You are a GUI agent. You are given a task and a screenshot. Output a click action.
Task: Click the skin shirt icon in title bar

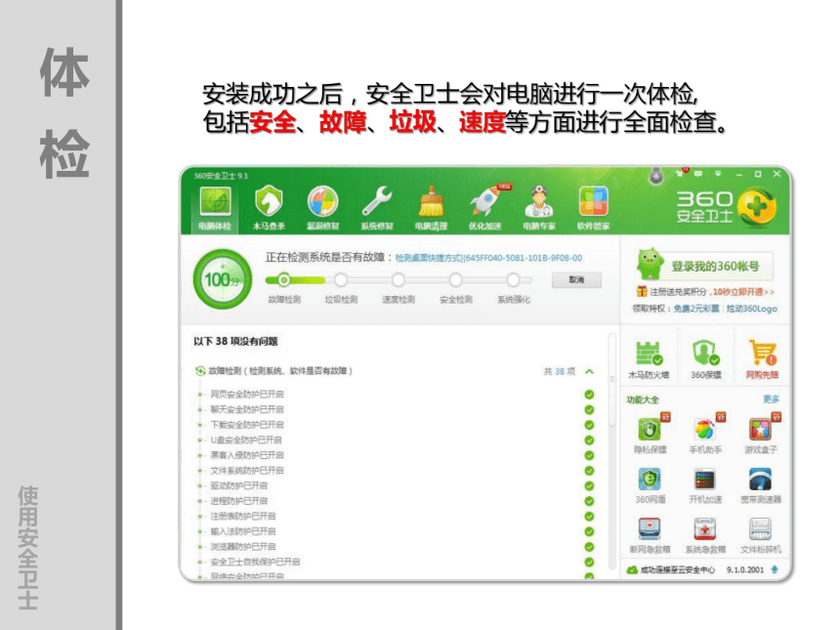click(682, 173)
